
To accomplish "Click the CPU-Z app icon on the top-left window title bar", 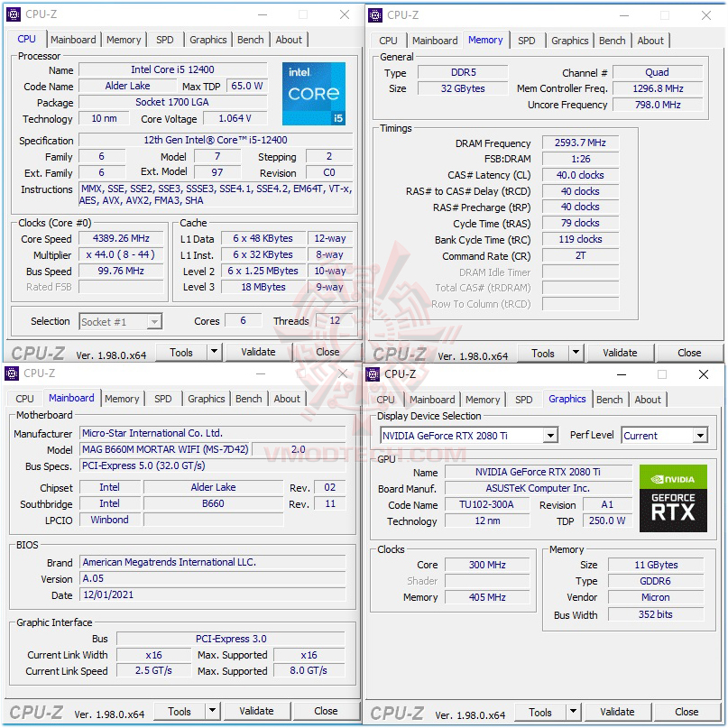I will point(12,15).
